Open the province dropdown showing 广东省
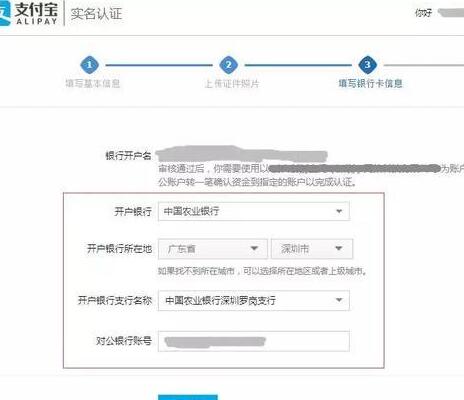The width and height of the screenshot is (464, 400). pyautogui.click(x=213, y=249)
